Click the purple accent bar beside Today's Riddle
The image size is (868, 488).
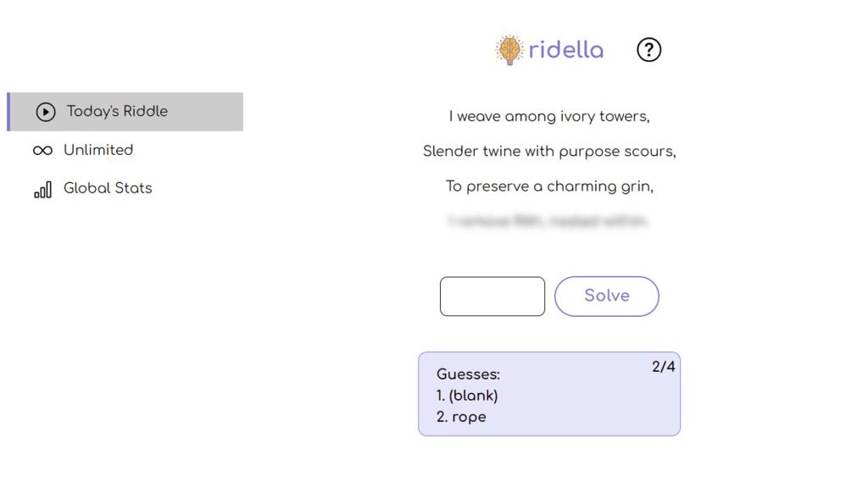(x=8, y=112)
